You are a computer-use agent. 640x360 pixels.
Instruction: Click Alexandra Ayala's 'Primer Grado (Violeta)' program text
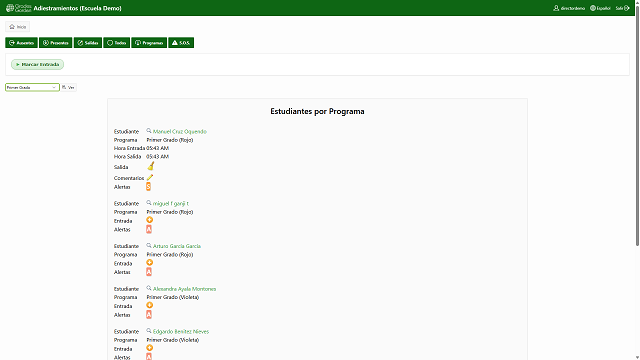click(173, 297)
